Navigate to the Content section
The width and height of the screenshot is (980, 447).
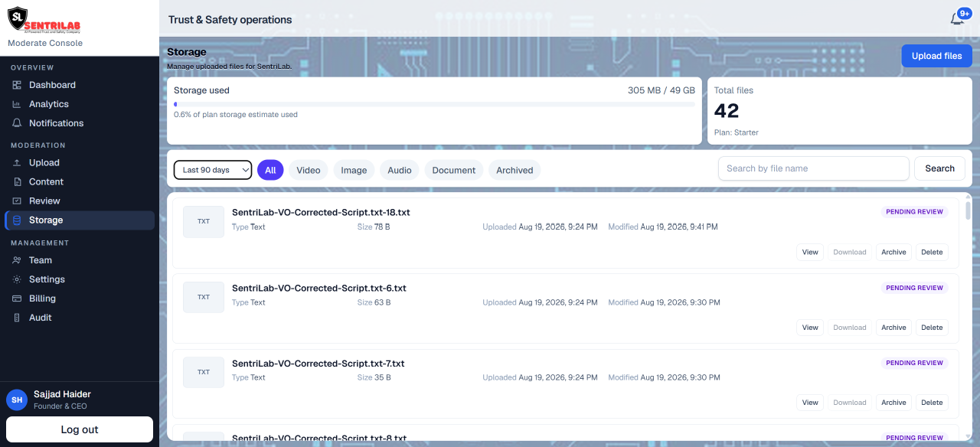point(80,182)
